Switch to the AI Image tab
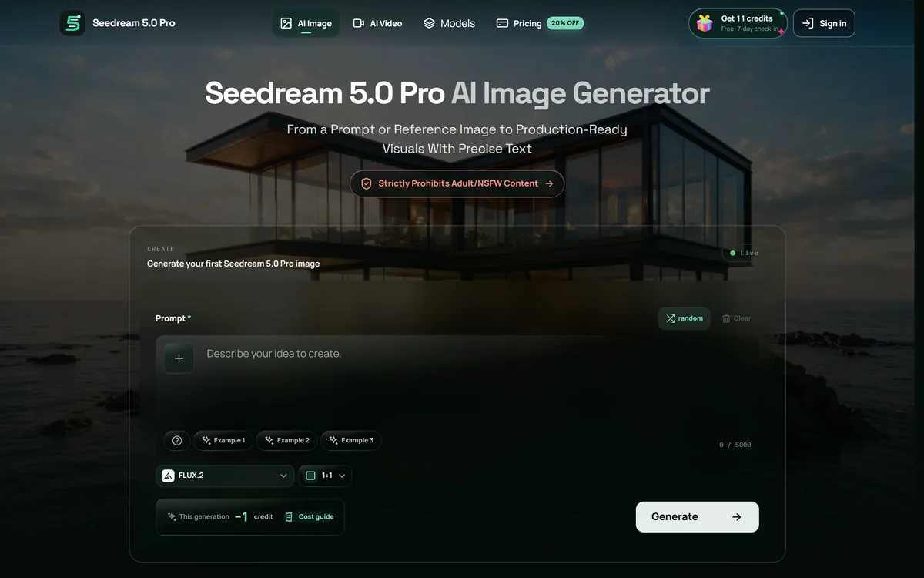This screenshot has height=578, width=924. tap(306, 23)
